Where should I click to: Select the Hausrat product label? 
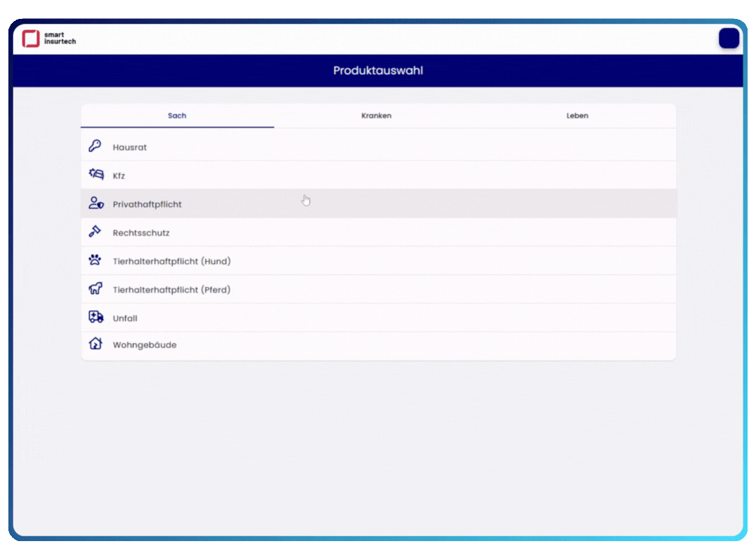(129, 148)
